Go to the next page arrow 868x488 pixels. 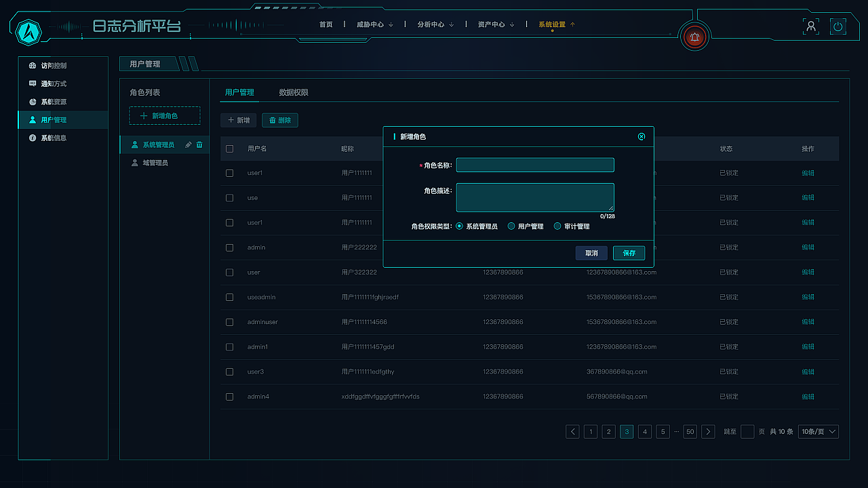(708, 432)
